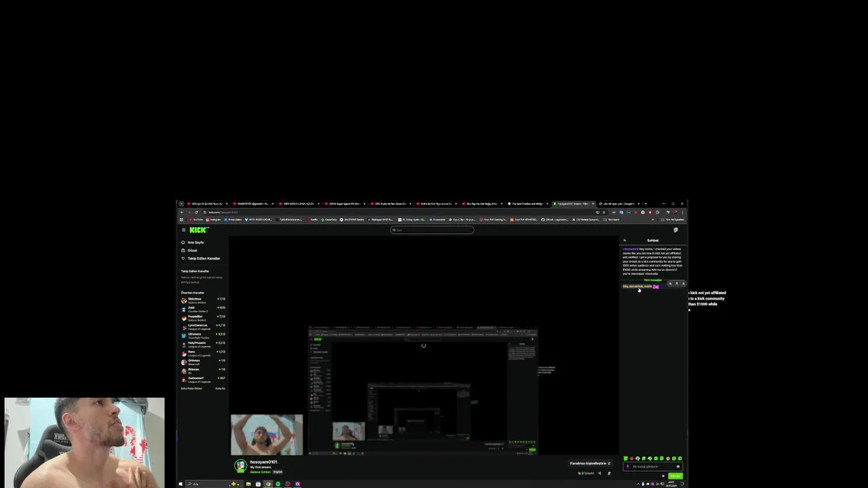Image resolution: width=868 pixels, height=488 pixels.
Task: Open GitHub bookmark in bookmarks bar
Action: coord(555,220)
